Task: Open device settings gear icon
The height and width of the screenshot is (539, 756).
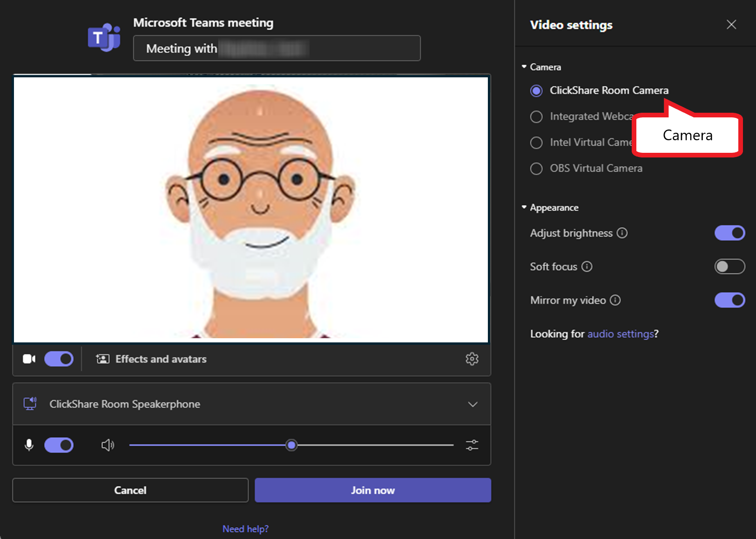Action: pyautogui.click(x=472, y=359)
